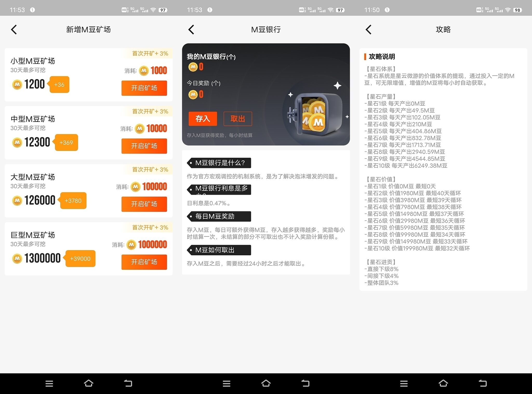
Task: Tap the +36 bonus badge
Action: (x=59, y=85)
